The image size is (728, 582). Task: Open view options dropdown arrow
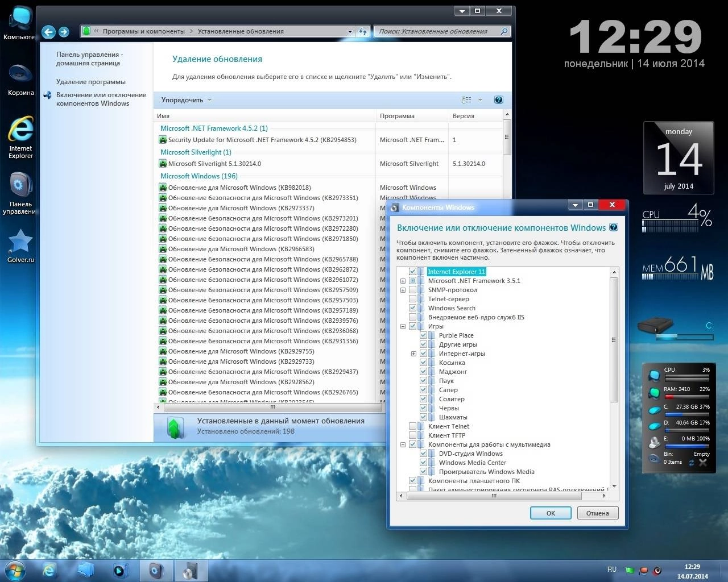[480, 100]
